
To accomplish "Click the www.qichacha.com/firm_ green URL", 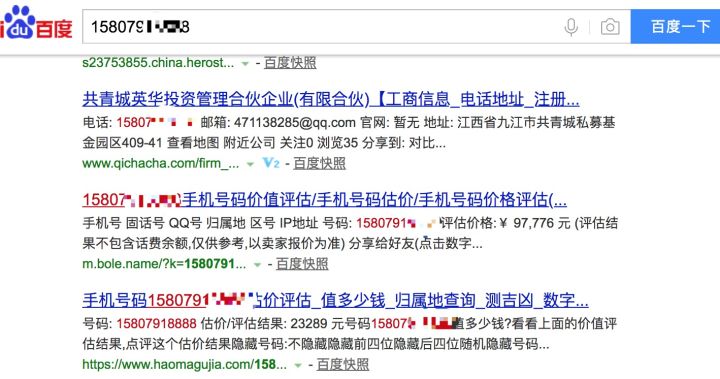I will coord(161,163).
